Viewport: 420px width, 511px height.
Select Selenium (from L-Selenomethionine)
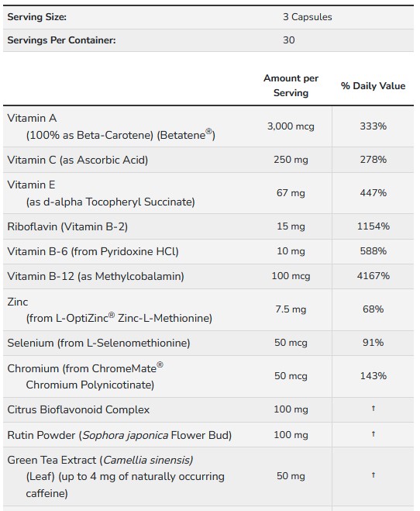tap(98, 343)
